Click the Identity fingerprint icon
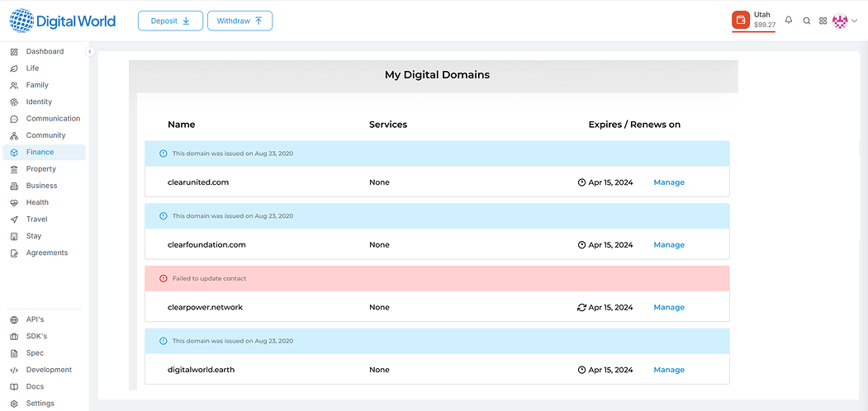Viewport: 868px width, 411px height. point(14,102)
